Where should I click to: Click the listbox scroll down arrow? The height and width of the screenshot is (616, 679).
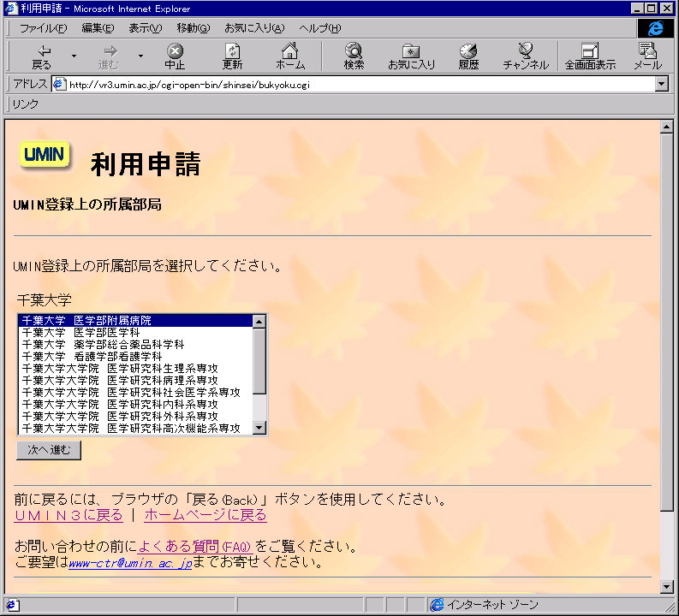259,428
